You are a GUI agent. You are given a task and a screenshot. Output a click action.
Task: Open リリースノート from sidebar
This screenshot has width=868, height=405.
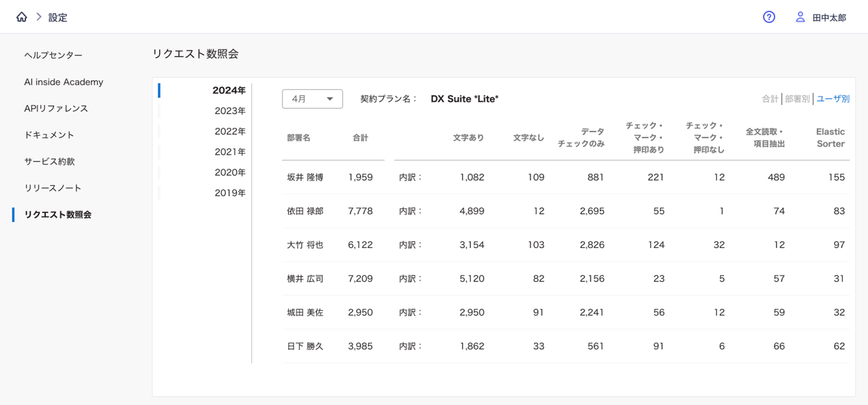53,188
